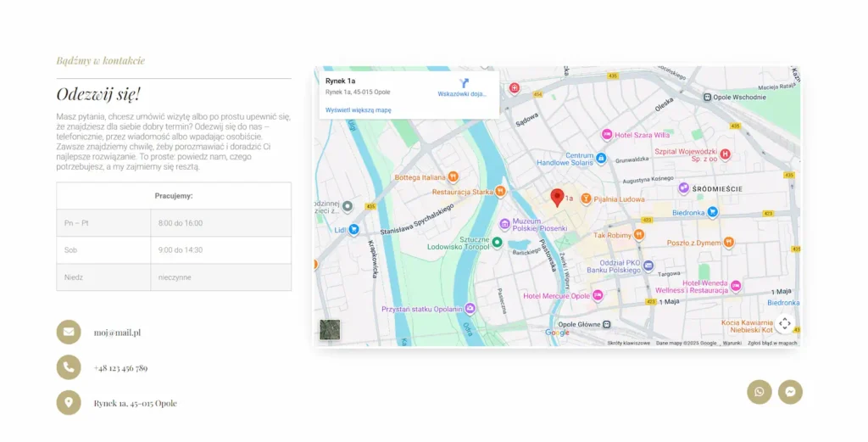This screenshot has width=868, height=442.
Task: Select the Biedronka shop marker in Śródmieście
Action: 713,212
